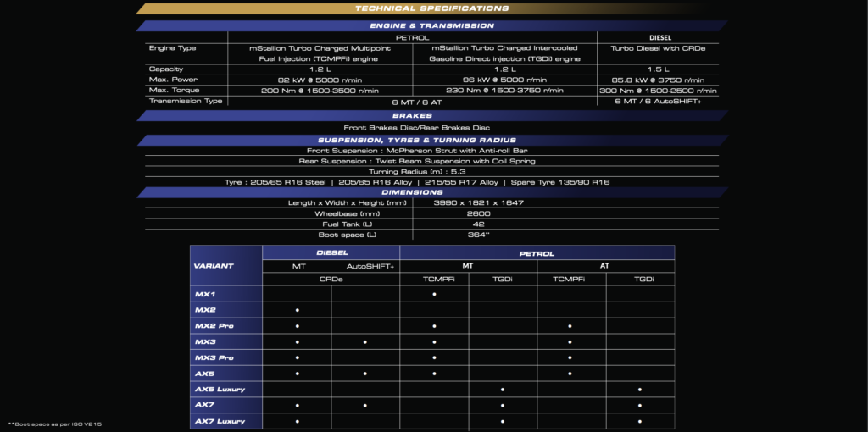Click the MX3 Pro petrol MT TCMPFi dot
This screenshot has width=868, height=432.
(434, 357)
